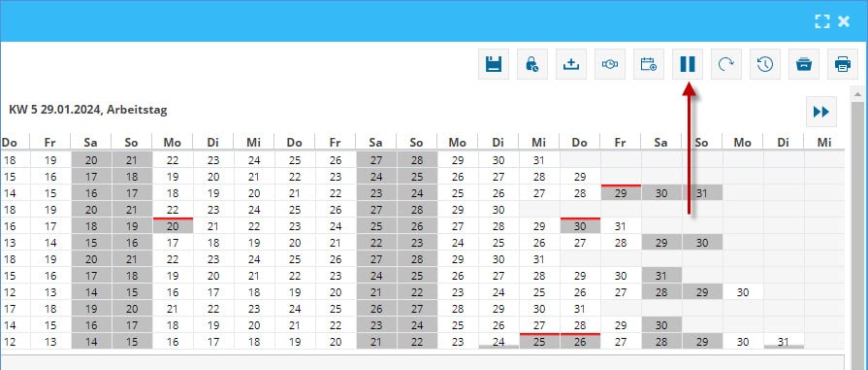868x370 pixels.
Task: Select the Mo 24 cell
Action: (x=457, y=243)
